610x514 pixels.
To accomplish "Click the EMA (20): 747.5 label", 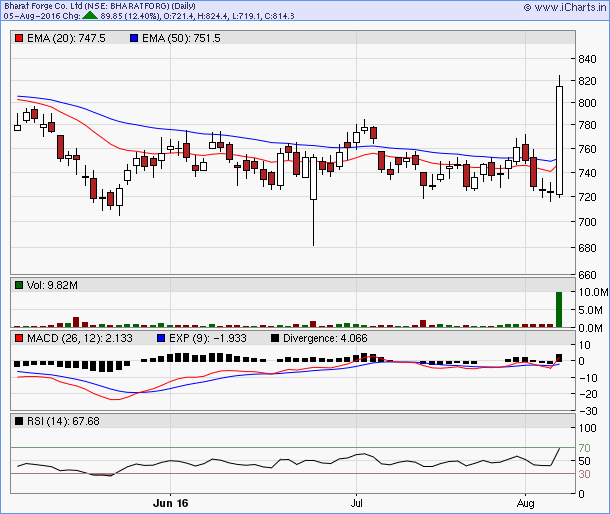I will 66,38.
